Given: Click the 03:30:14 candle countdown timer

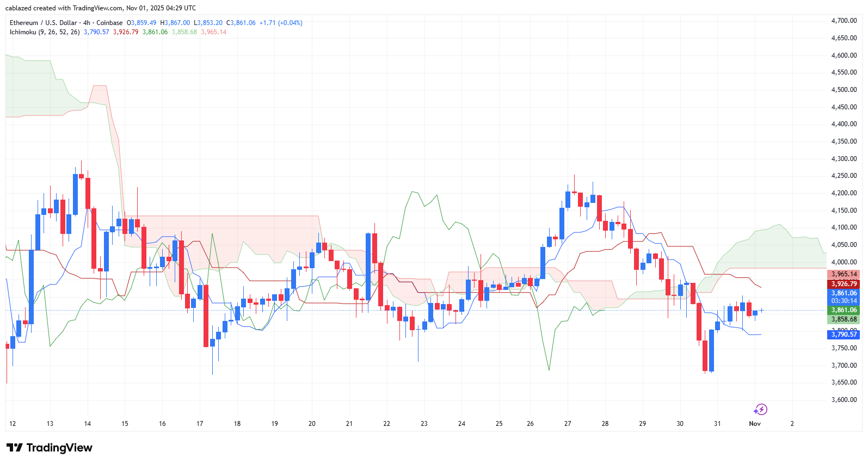Looking at the screenshot, I should coord(844,301).
